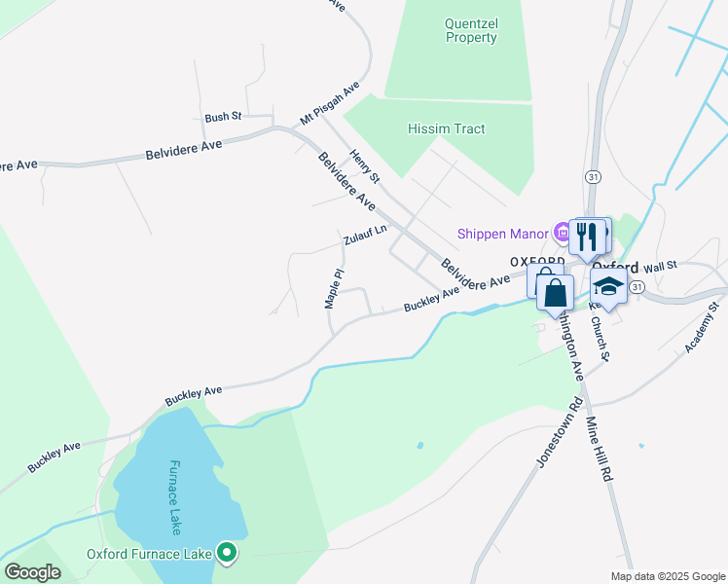Screen dimensions: 728x584
Task: Select the Oxford Furnace Lake label
Action: (x=150, y=554)
